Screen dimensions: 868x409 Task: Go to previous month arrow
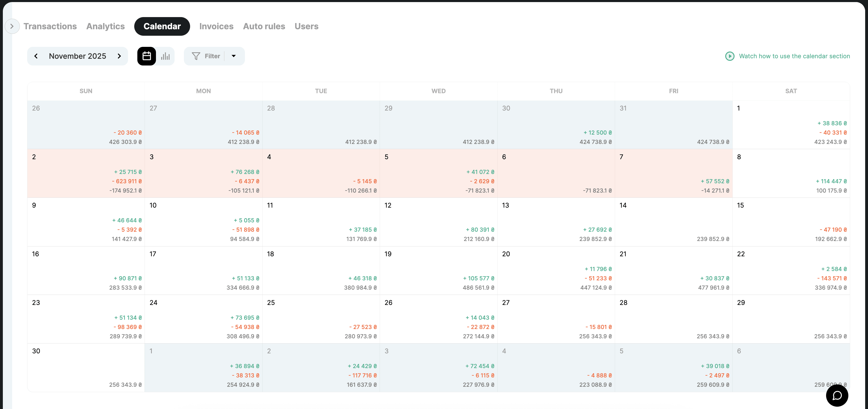pos(36,56)
